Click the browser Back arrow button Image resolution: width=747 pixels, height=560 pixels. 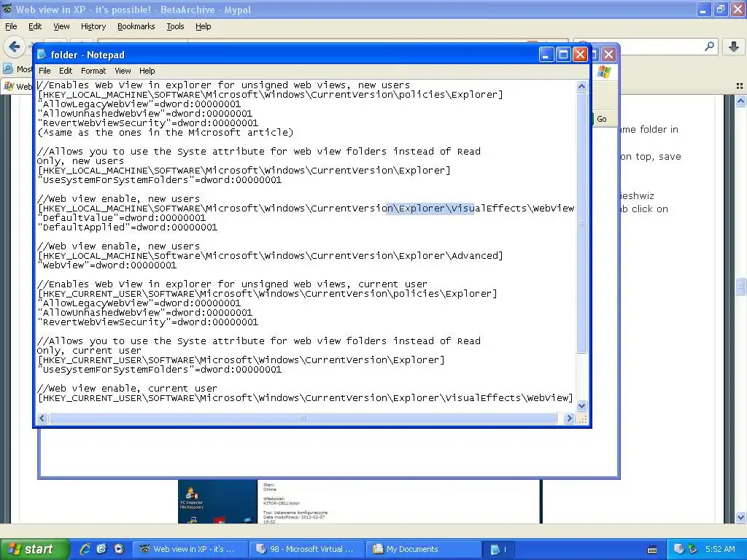[x=15, y=47]
